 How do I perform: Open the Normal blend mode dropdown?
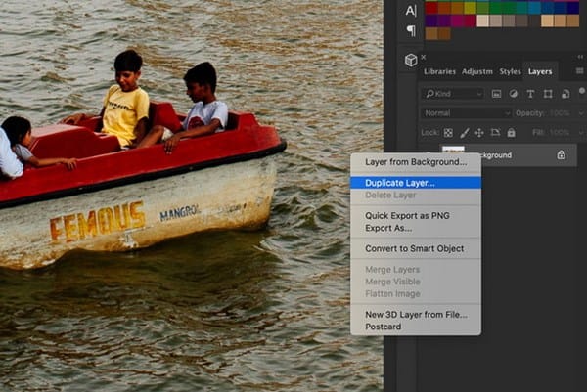pos(466,112)
